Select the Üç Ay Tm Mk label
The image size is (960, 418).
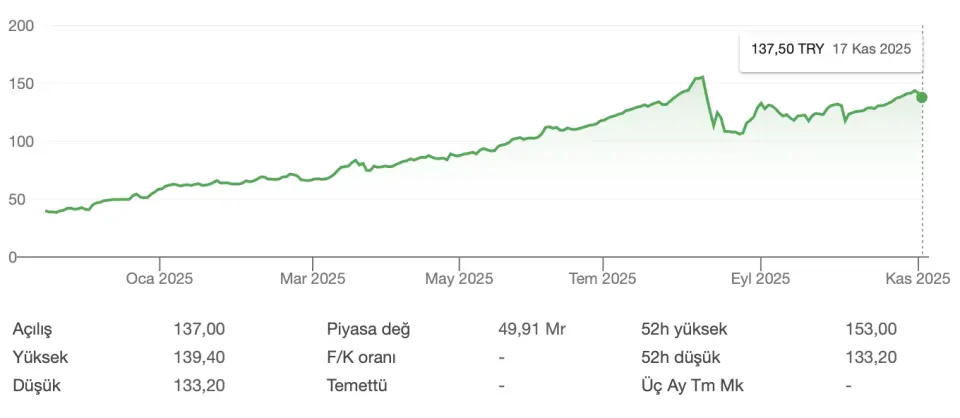[692, 385]
